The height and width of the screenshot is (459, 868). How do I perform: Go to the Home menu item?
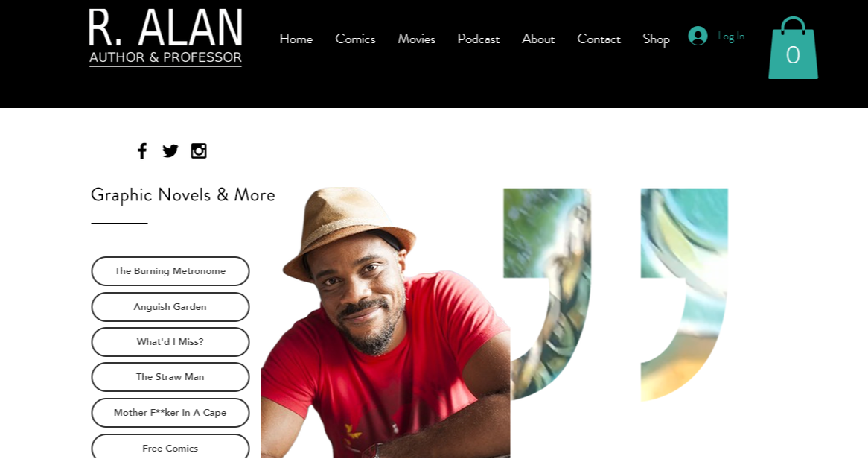(296, 39)
